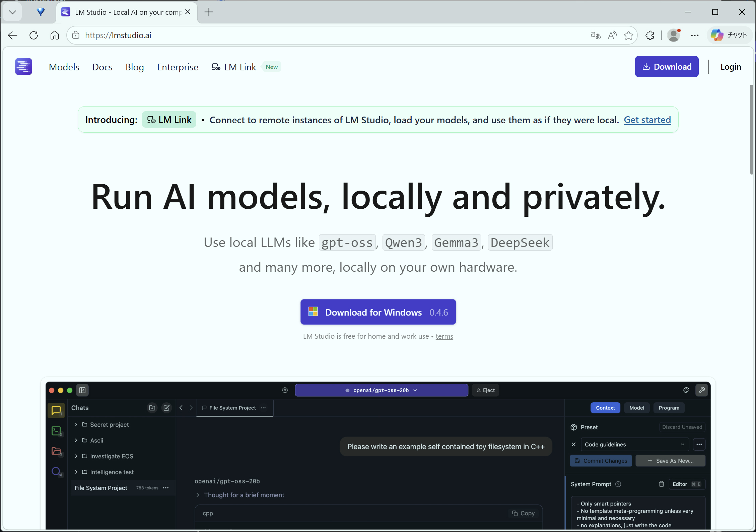Open the Docs navigation item

pos(102,67)
